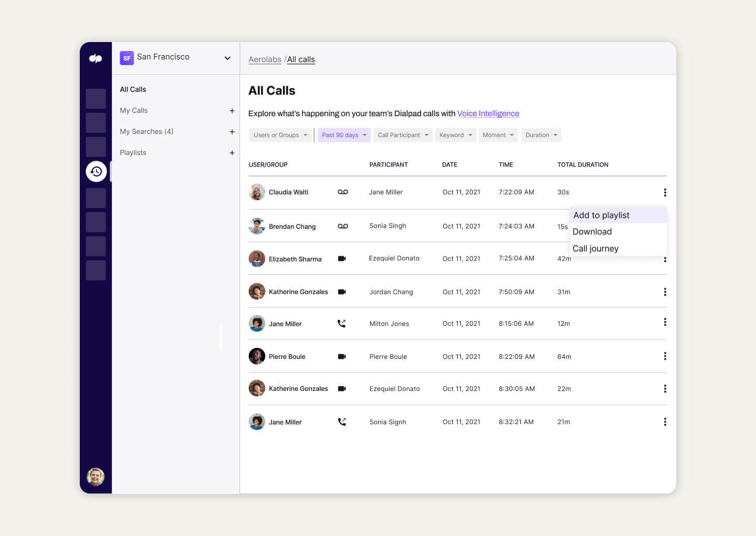Open the Voice Intelligence link
The height and width of the screenshot is (536, 756).
(488, 114)
